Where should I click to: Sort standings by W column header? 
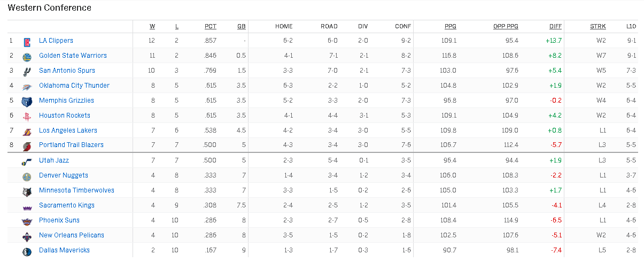[x=152, y=26]
